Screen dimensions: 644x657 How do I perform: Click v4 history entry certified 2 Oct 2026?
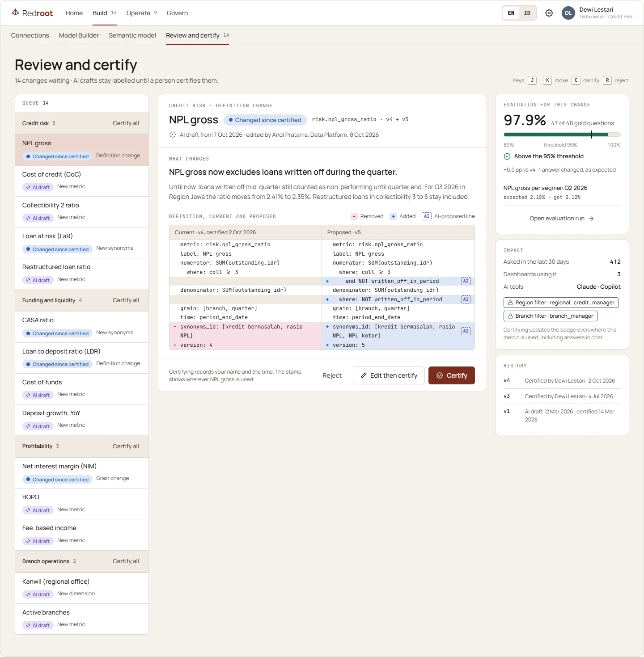click(x=562, y=381)
